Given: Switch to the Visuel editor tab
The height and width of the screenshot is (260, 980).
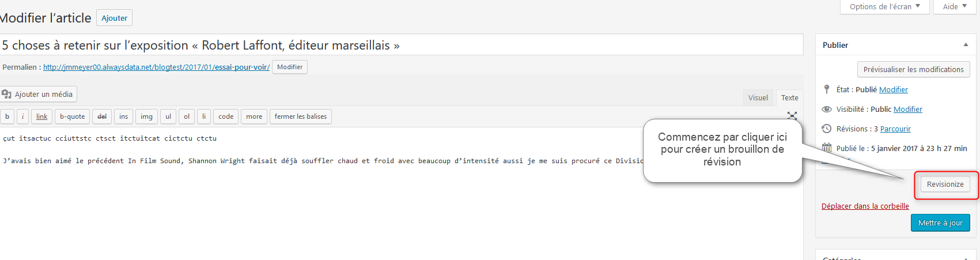Looking at the screenshot, I should point(758,97).
